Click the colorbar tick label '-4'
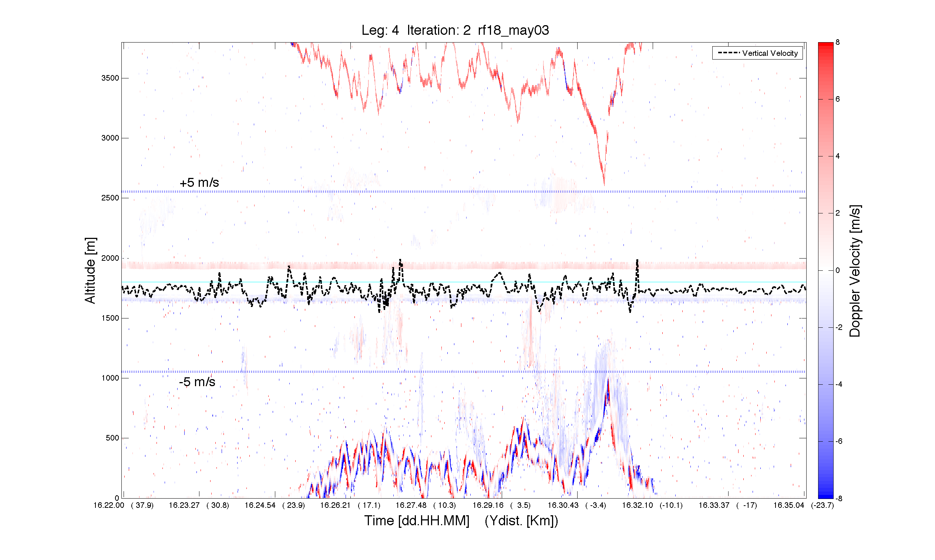 coord(839,385)
